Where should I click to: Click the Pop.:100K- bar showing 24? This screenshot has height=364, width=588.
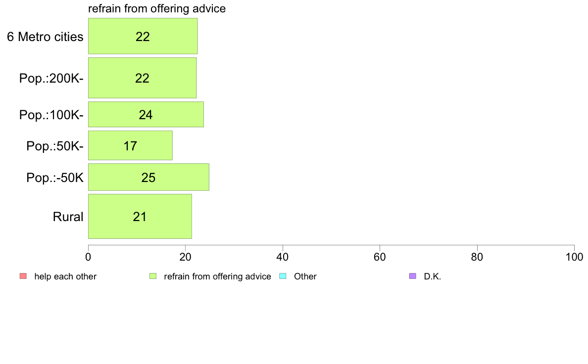tap(146, 114)
